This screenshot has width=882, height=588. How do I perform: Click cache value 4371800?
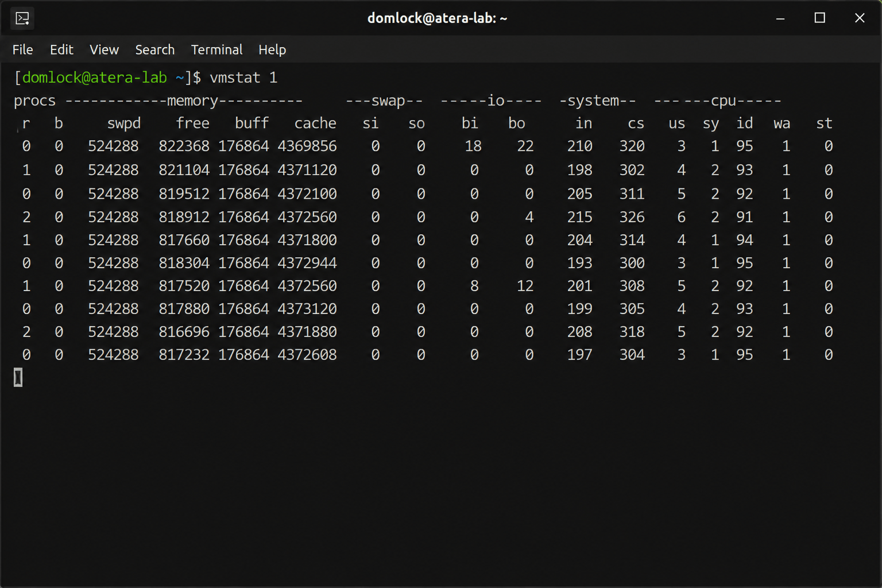307,240
